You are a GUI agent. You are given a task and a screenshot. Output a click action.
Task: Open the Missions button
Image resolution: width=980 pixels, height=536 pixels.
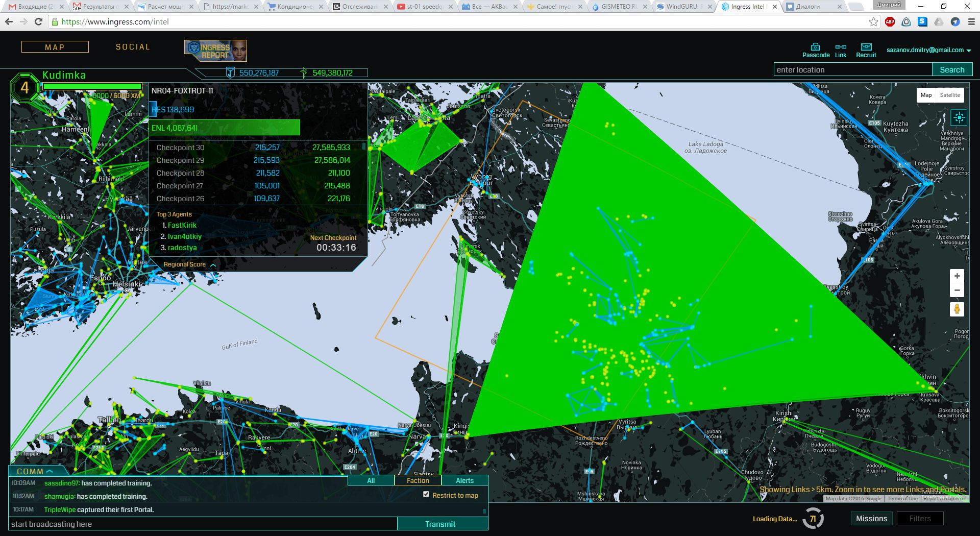pyautogui.click(x=871, y=519)
